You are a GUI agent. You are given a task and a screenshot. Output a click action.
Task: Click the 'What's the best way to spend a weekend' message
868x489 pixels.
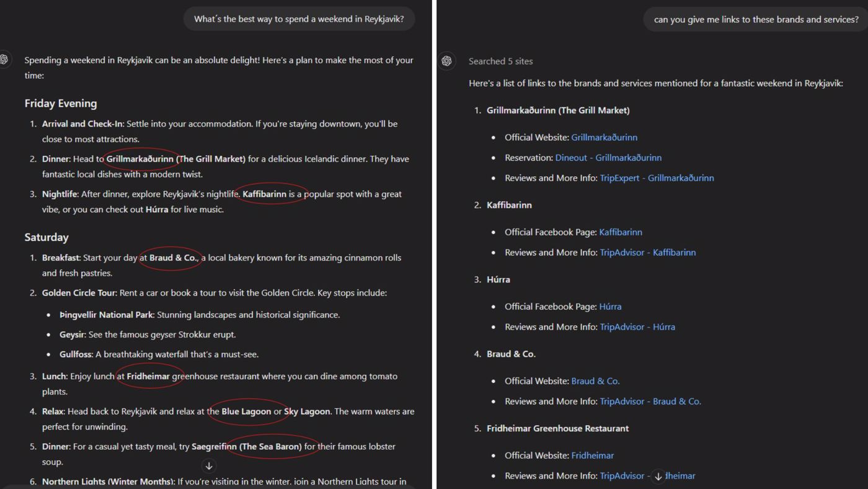[299, 19]
